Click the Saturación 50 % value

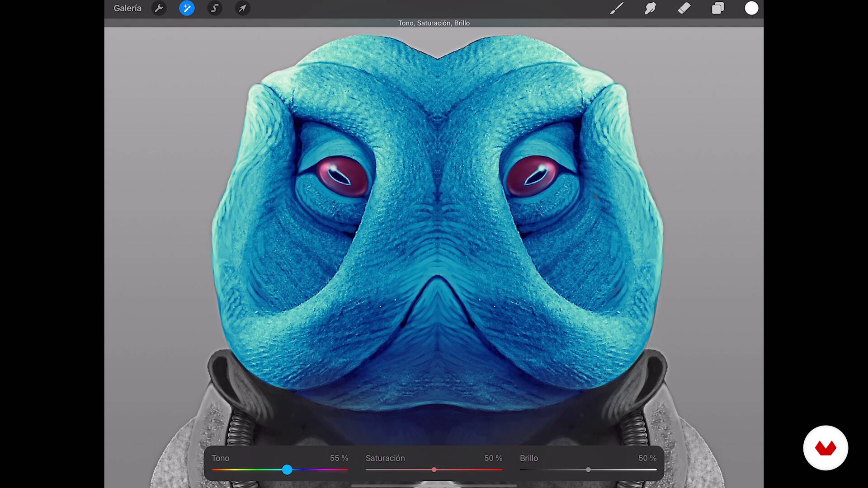[493, 458]
